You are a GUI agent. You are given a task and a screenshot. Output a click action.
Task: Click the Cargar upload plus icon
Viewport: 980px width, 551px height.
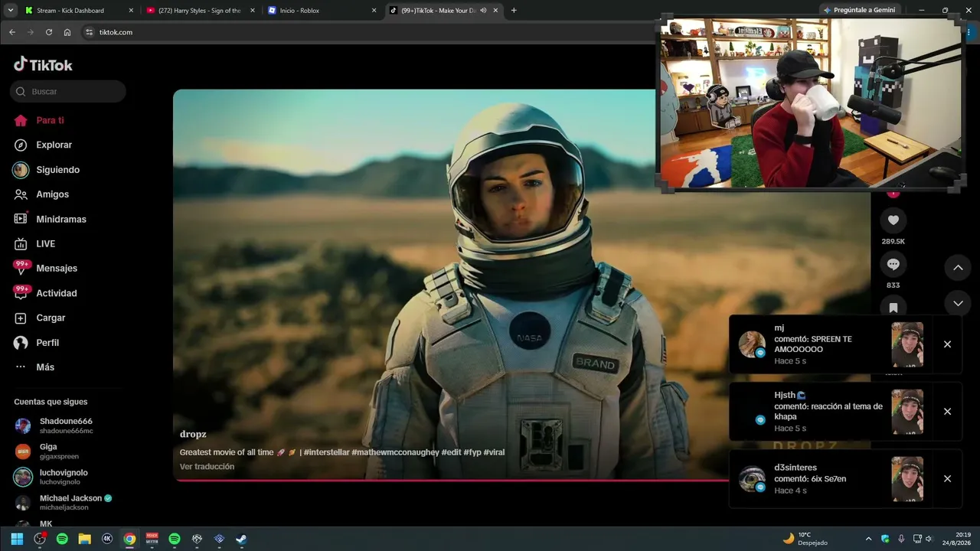pyautogui.click(x=21, y=318)
